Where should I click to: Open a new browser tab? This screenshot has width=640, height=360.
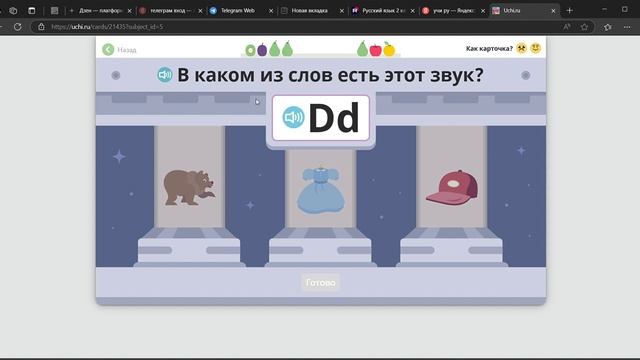pos(570,11)
